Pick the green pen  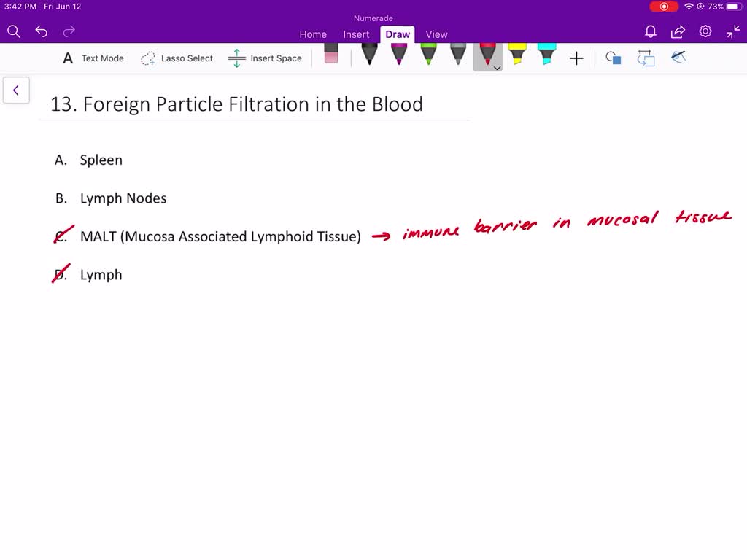428,57
